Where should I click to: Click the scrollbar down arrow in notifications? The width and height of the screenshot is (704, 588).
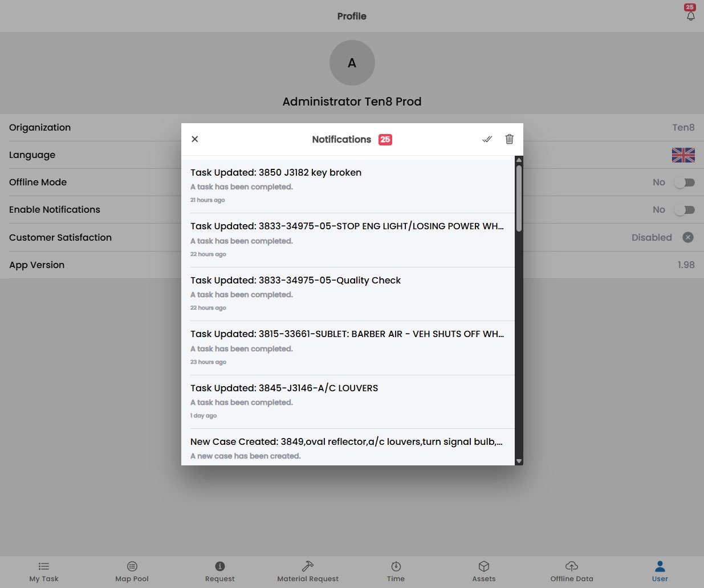pos(519,461)
